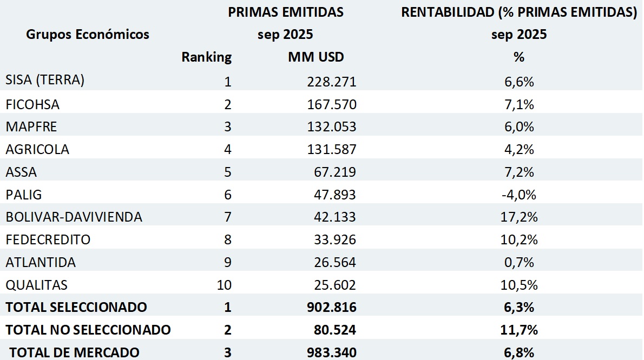Select BOLIVAR-DAVIVIENDA profitability 17,2%

(518, 217)
